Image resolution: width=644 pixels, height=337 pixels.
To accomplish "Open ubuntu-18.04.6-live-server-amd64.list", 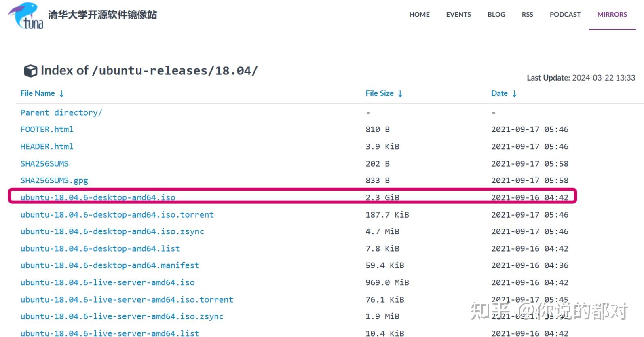I will pos(110,333).
